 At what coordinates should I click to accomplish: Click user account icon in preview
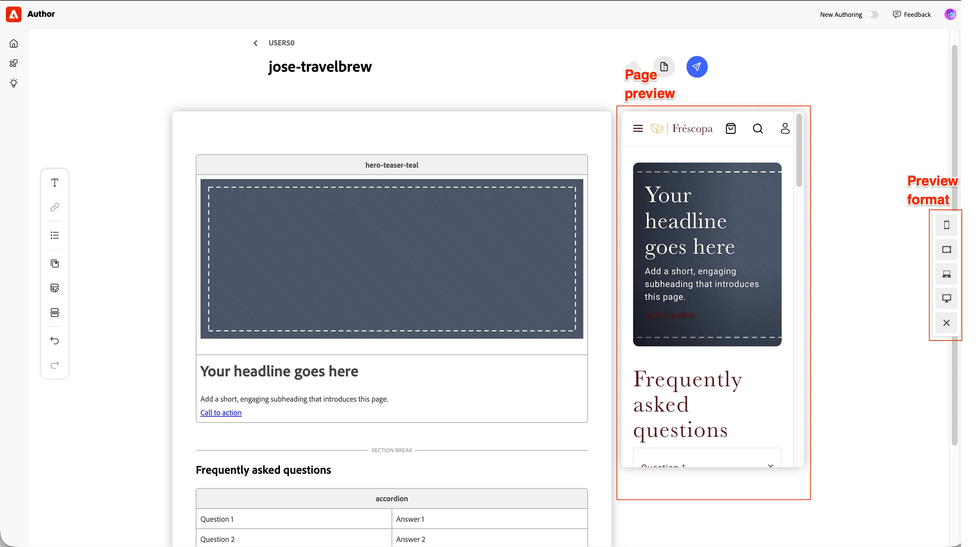(785, 129)
